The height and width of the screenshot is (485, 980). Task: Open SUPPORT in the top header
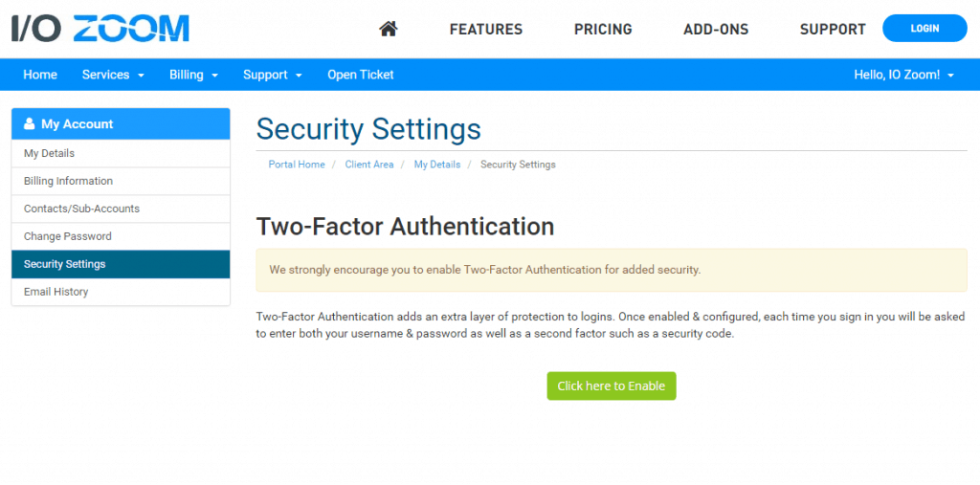(x=833, y=30)
